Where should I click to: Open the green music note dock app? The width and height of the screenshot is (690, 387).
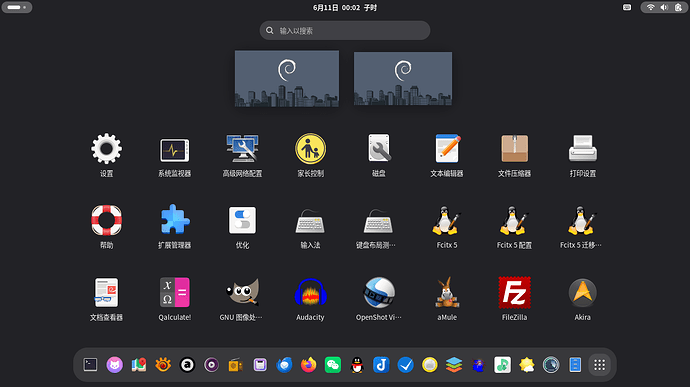pyautogui.click(x=503, y=365)
